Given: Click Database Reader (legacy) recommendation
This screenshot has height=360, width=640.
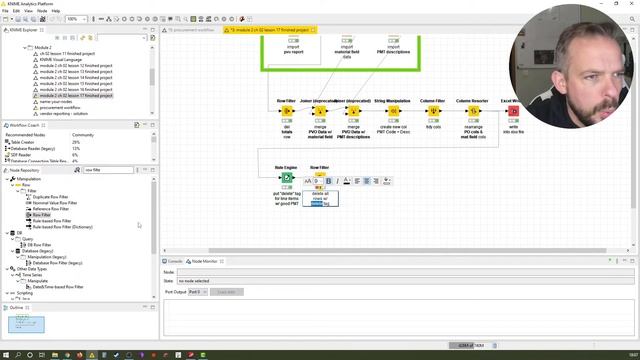Looking at the screenshot, I should [33, 149].
